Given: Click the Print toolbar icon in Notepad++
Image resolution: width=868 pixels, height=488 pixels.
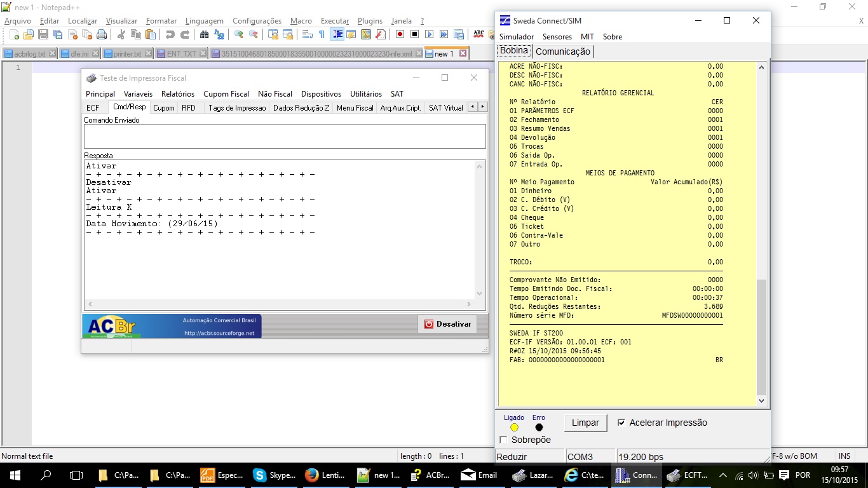Looking at the screenshot, I should pos(102,34).
